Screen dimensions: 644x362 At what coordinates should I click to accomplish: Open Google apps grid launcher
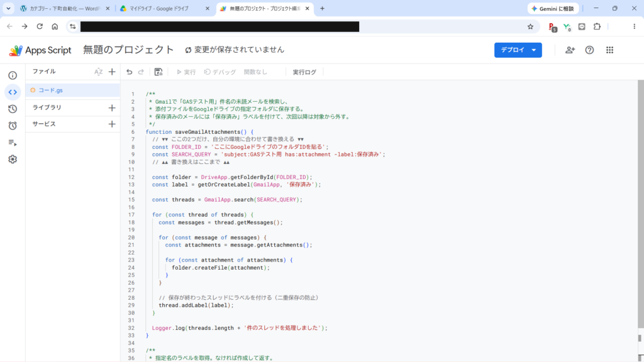610,50
